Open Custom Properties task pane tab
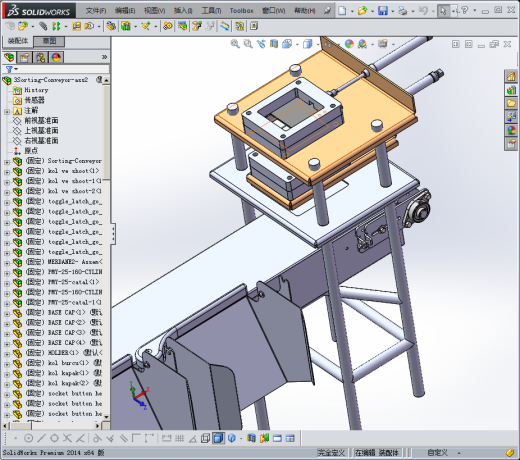This screenshot has width=520, height=460. click(511, 144)
